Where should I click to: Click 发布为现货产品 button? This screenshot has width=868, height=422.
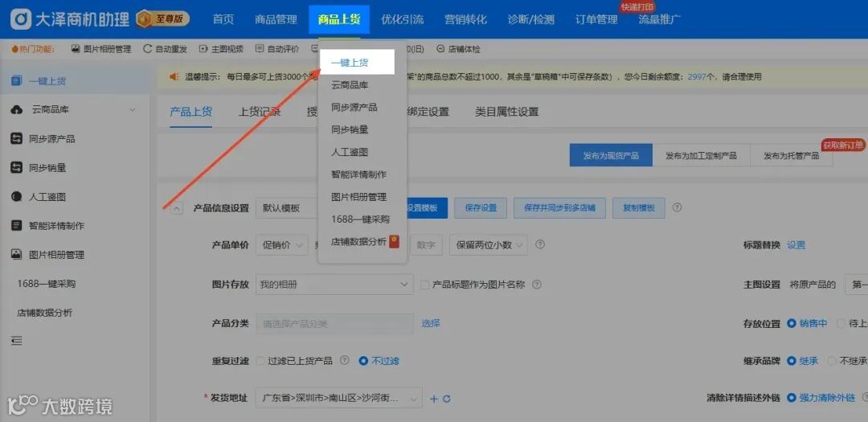611,156
